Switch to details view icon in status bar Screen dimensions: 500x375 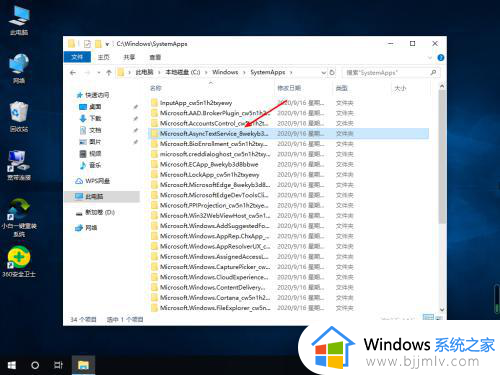428,317
